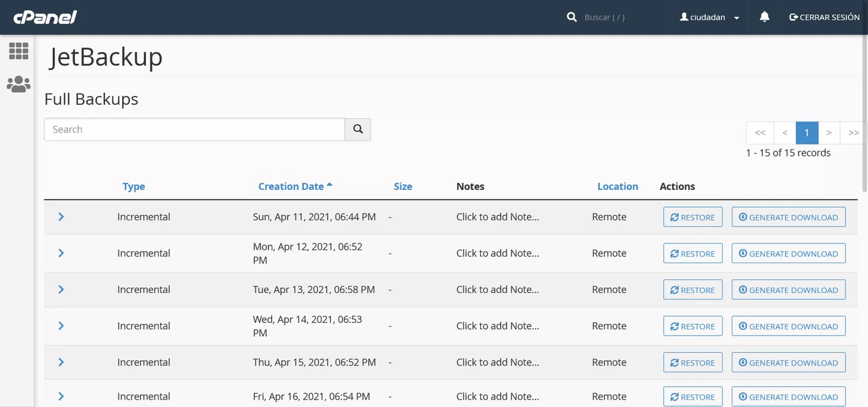The width and height of the screenshot is (868, 407).
Task: Restore the Tue, Apr 13 backup
Action: coord(692,290)
